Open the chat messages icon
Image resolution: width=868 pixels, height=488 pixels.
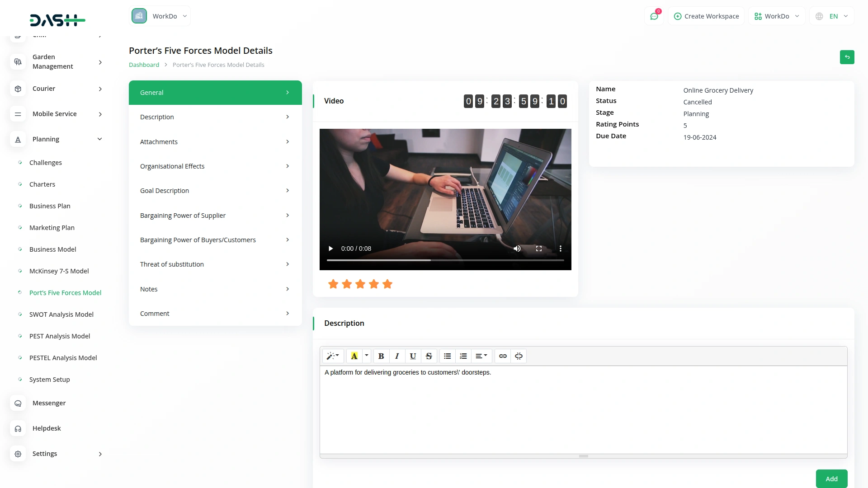654,16
